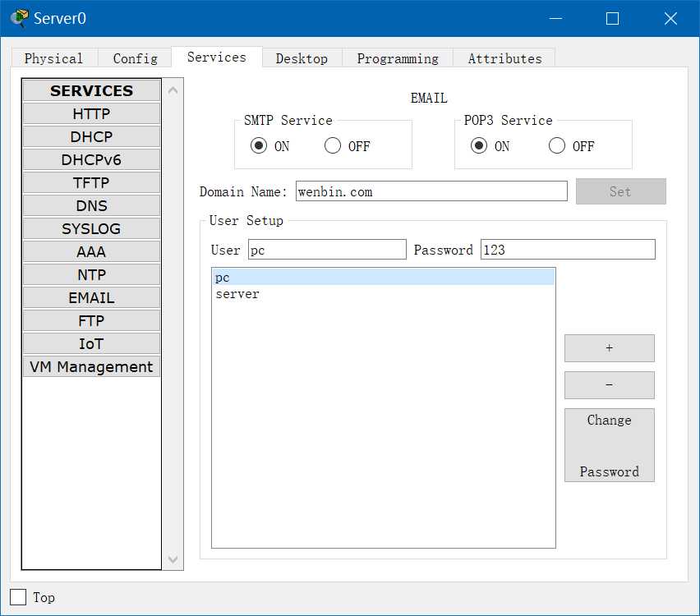Viewport: 700px width, 616px height.
Task: Remove user with minus button
Action: click(610, 384)
